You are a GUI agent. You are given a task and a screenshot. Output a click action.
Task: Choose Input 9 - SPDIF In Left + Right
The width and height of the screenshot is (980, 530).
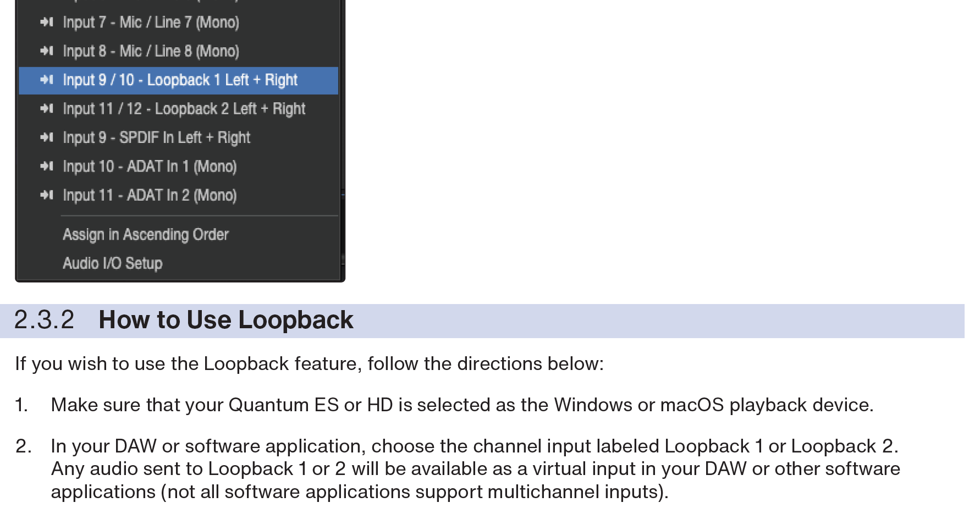pyautogui.click(x=156, y=137)
